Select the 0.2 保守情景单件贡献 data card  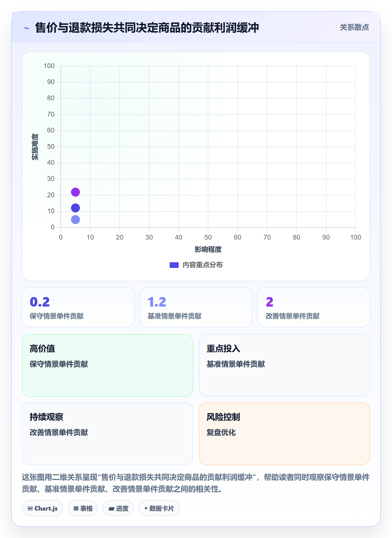(78, 307)
